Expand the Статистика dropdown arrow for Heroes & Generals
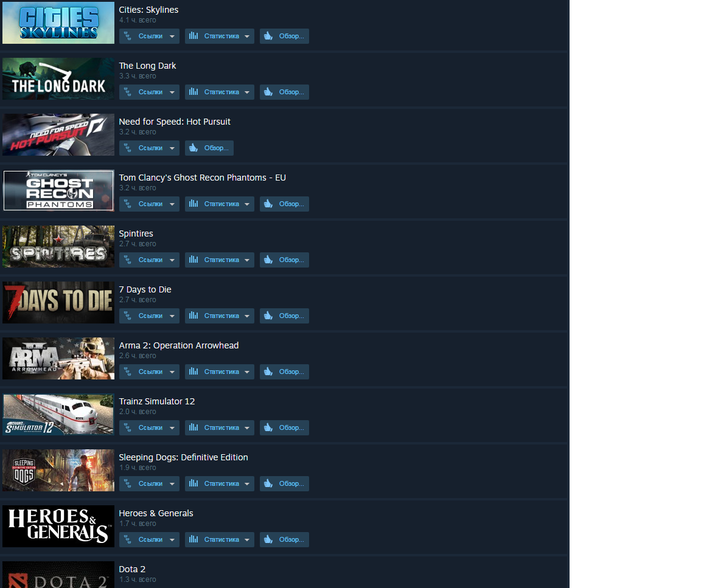 point(247,540)
